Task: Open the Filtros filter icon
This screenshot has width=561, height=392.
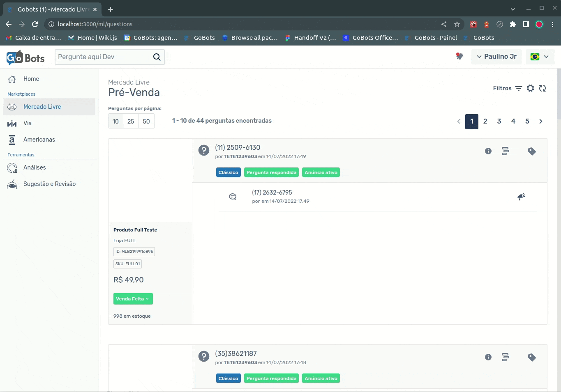Action: point(519,88)
